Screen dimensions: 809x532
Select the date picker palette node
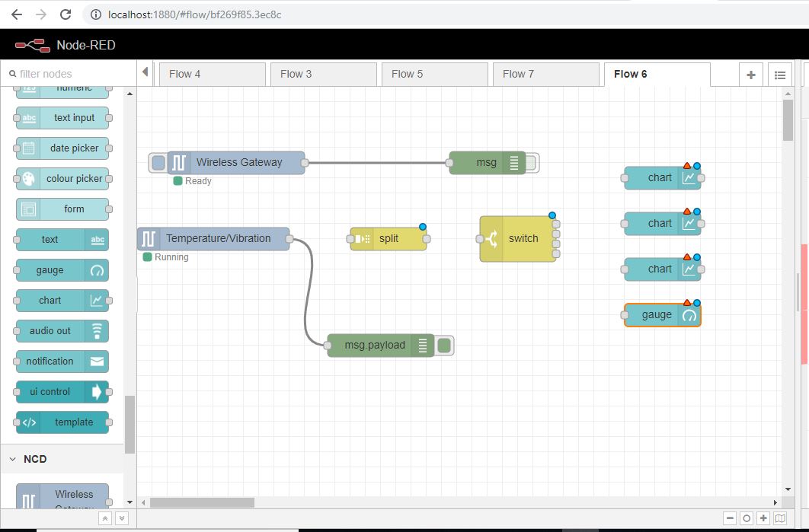[62, 148]
